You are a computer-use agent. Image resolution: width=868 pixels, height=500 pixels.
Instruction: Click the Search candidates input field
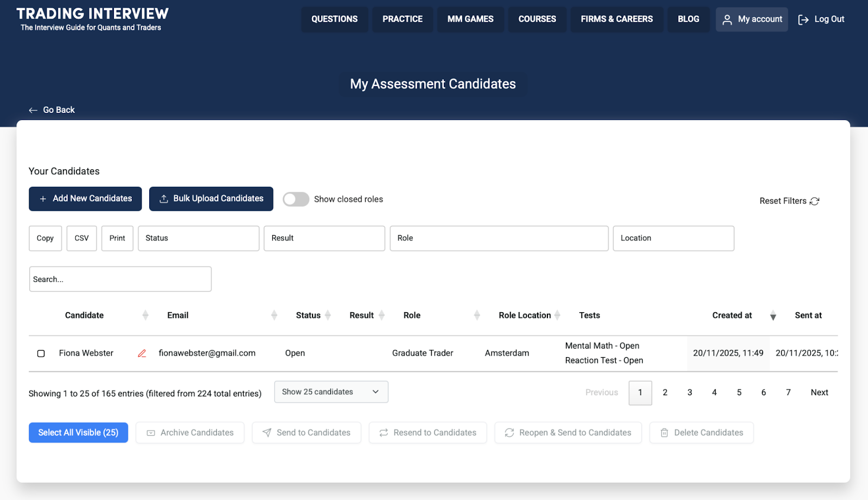pyautogui.click(x=120, y=279)
